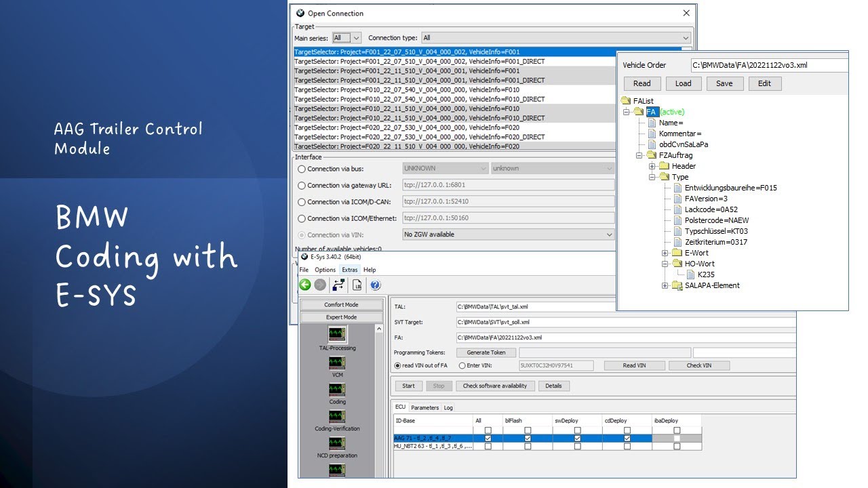Choose the Enter VIN radio option
The height and width of the screenshot is (488, 868).
(x=462, y=365)
